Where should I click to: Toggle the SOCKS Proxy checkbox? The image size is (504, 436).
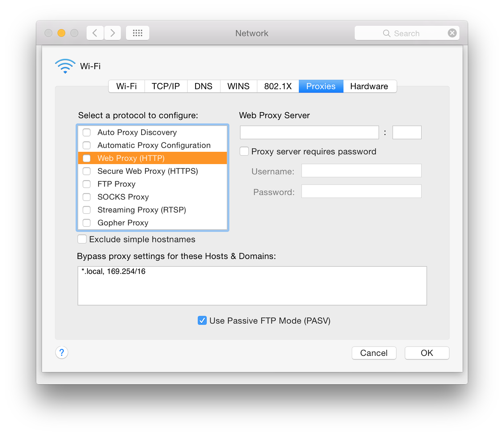click(87, 197)
